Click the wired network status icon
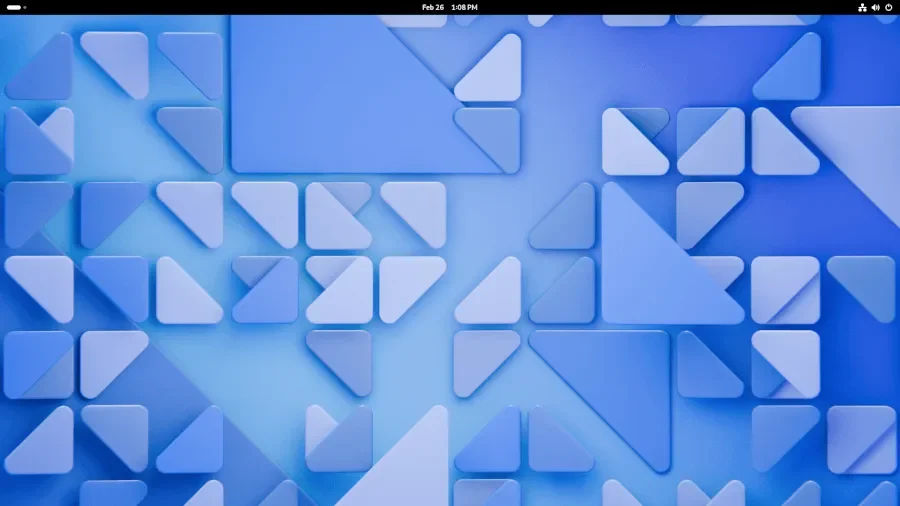 862,7
